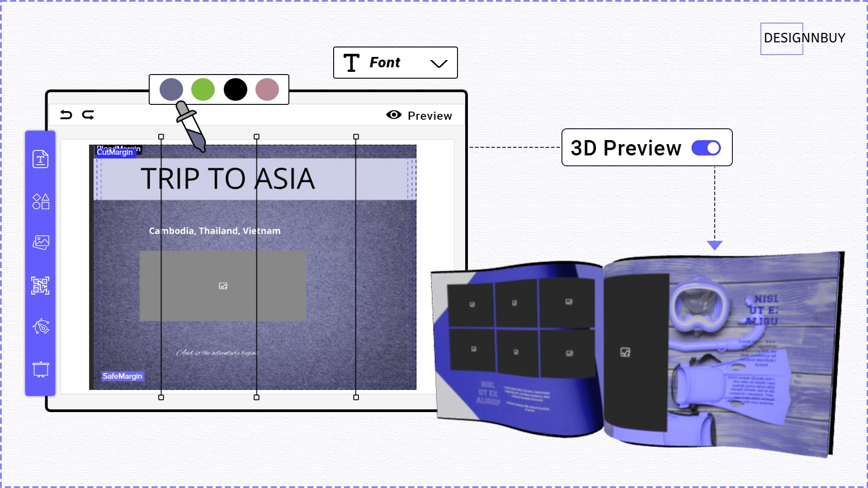Pick the dusty pink color swatch

coord(267,89)
